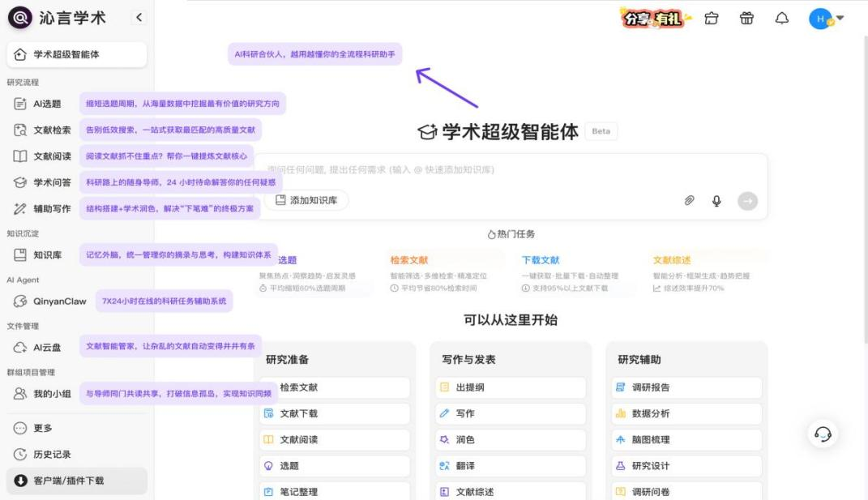Click the customer service headset icon
This screenshot has height=500, width=868.
(x=823, y=434)
